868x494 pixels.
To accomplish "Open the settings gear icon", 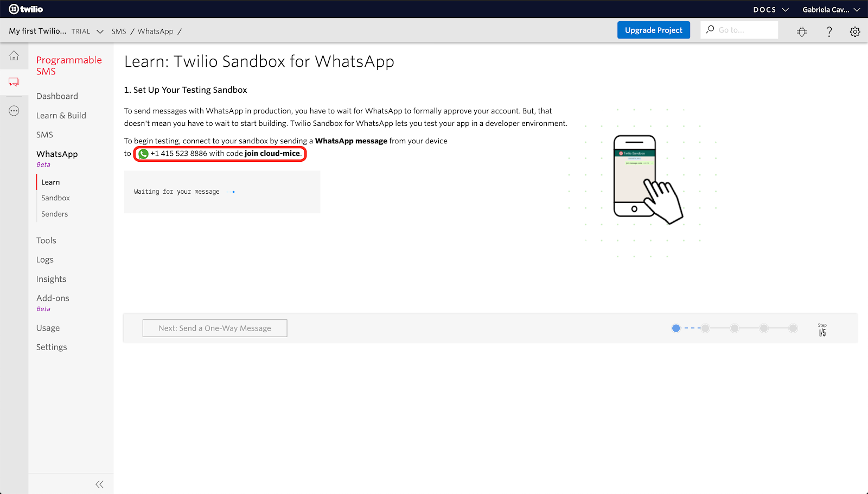I will (x=855, y=31).
